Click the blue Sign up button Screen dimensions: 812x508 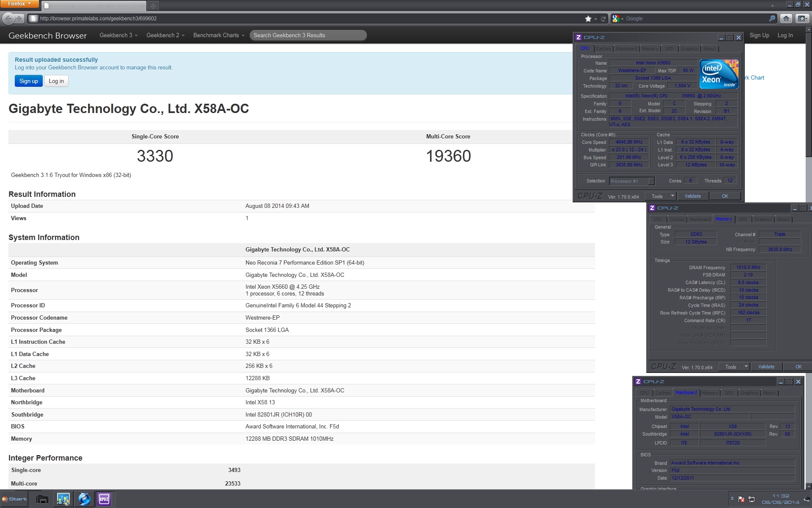coord(29,81)
